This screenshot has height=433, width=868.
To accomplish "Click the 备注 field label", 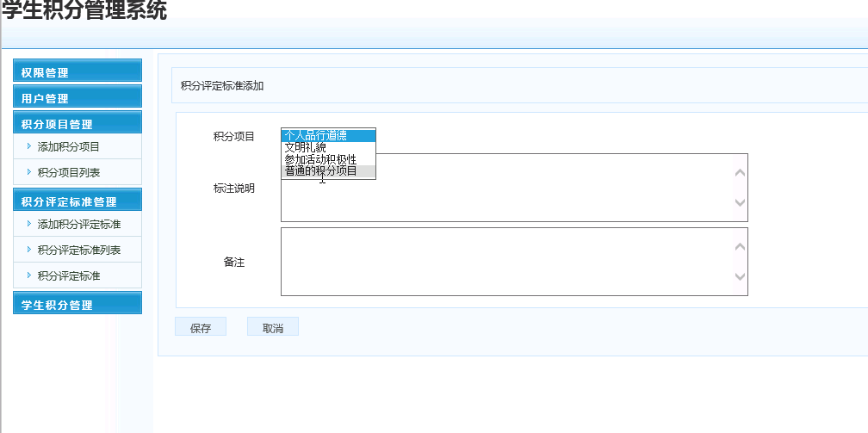I will coord(234,263).
